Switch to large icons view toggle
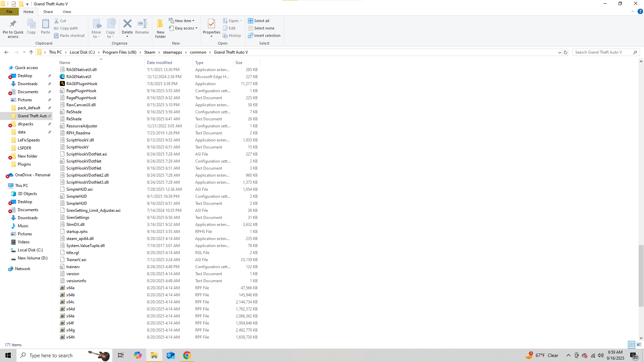 639,345
